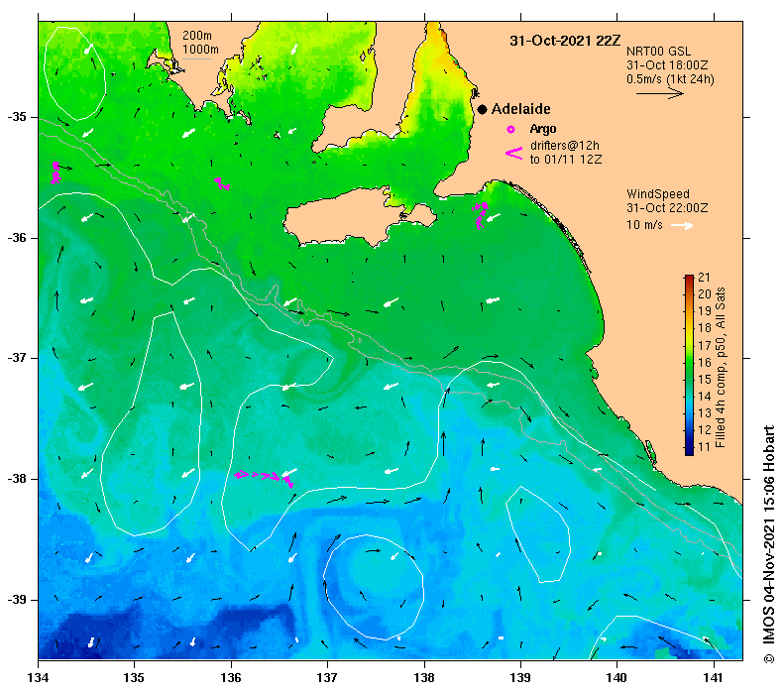Click the '10 m/s' wind scale label
The image size is (784, 694).
click(644, 225)
